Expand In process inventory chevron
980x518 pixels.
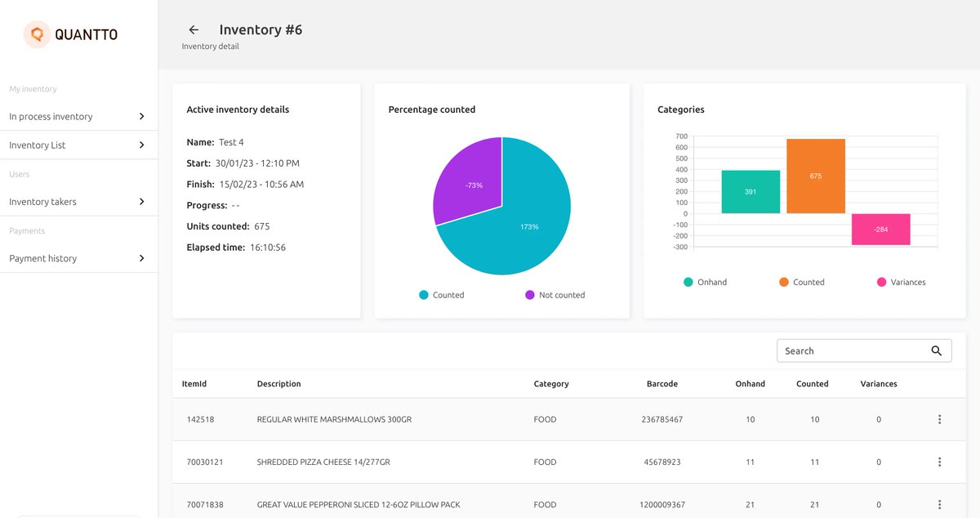click(x=141, y=116)
